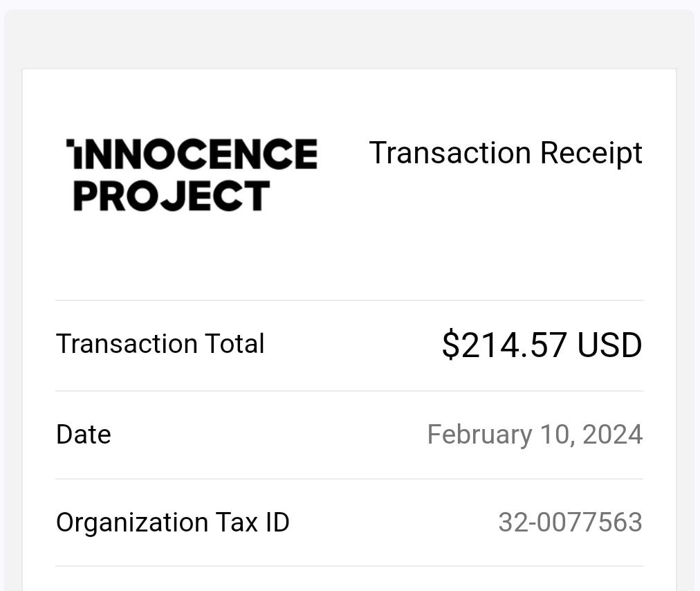
Task: Select the word INNOCENCE in the logo
Action: [192, 154]
